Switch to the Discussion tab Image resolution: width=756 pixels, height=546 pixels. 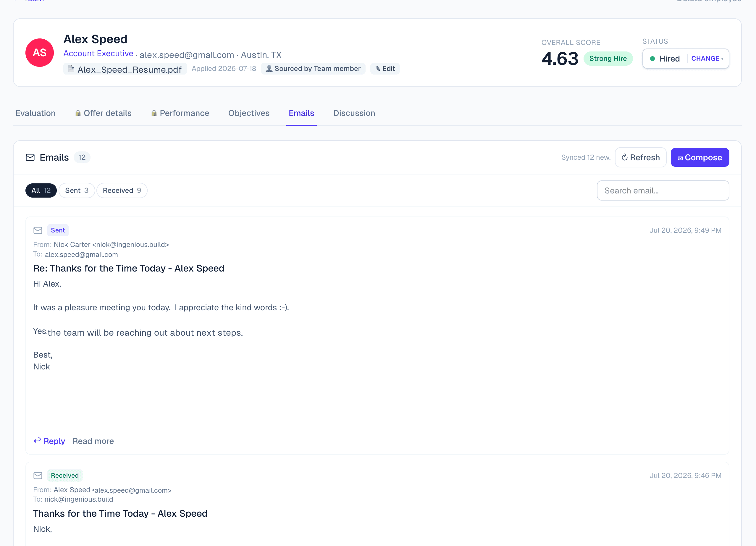click(x=354, y=113)
